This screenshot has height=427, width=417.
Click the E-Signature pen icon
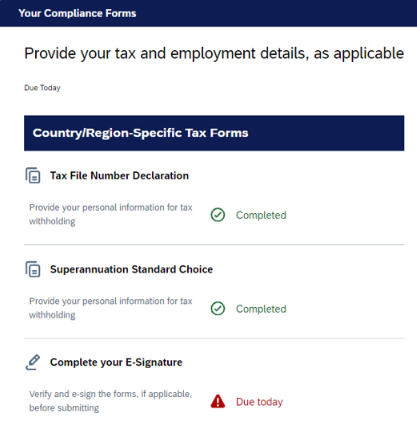[33, 362]
